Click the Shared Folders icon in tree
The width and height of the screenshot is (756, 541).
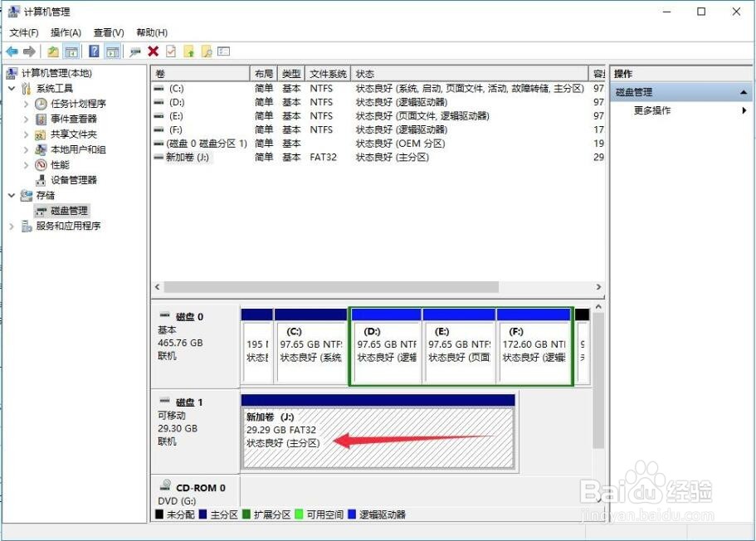click(41, 134)
